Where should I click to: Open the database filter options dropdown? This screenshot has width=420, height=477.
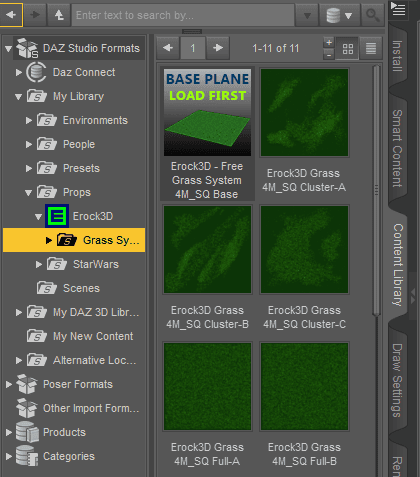(x=340, y=15)
